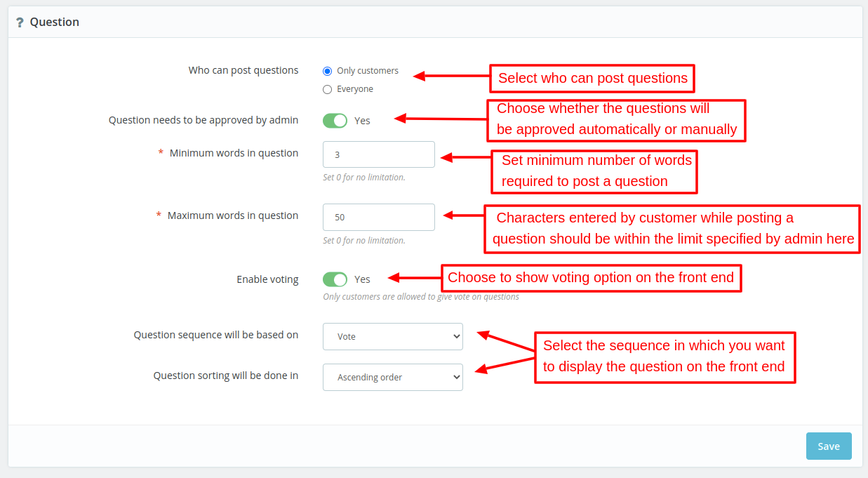This screenshot has width=868, height=478.
Task: Click inside the 'Minimum words in question' field
Action: [x=378, y=154]
